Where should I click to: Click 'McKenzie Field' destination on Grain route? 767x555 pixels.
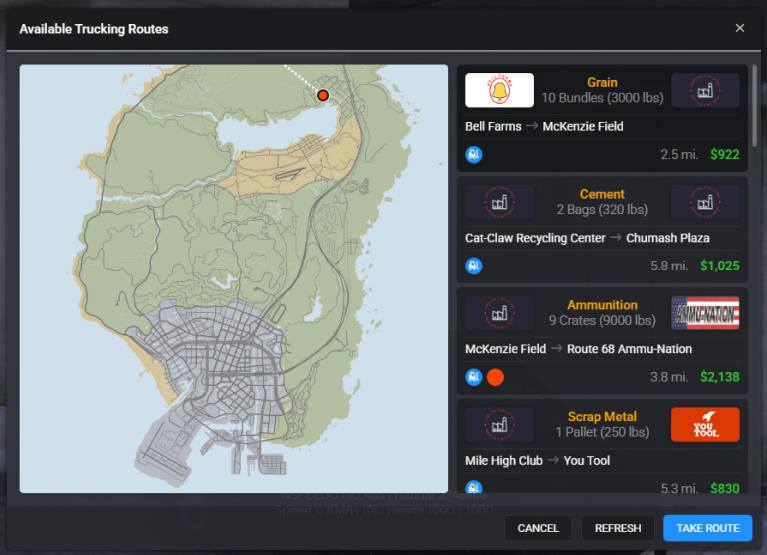click(x=583, y=126)
